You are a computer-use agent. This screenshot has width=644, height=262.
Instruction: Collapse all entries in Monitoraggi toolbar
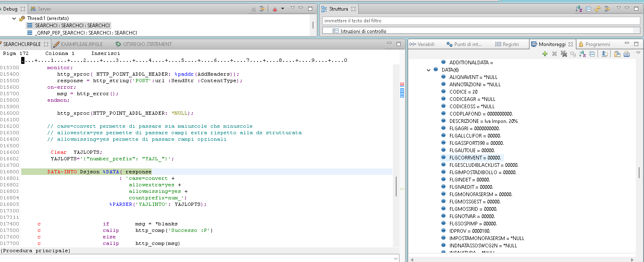click(592, 54)
